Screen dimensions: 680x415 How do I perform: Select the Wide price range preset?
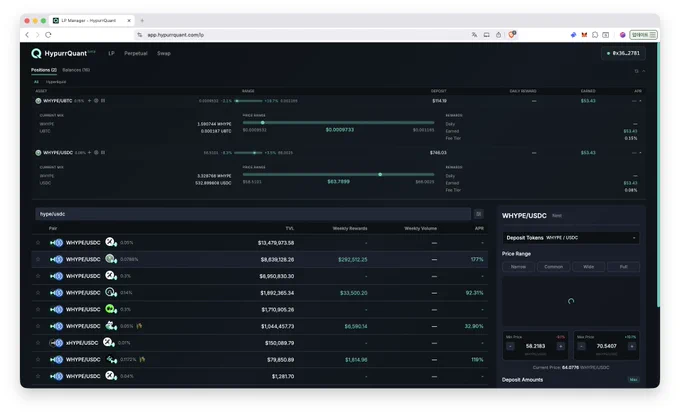pyautogui.click(x=588, y=267)
